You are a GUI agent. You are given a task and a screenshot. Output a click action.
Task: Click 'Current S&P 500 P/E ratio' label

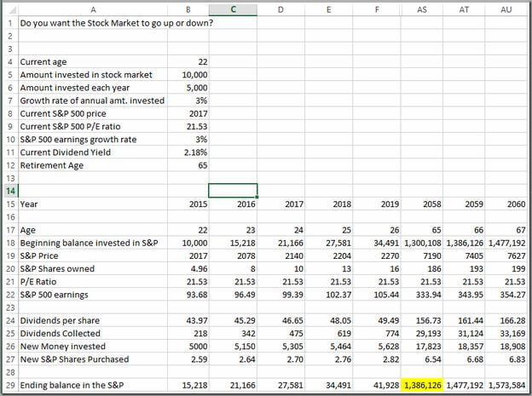coord(70,126)
